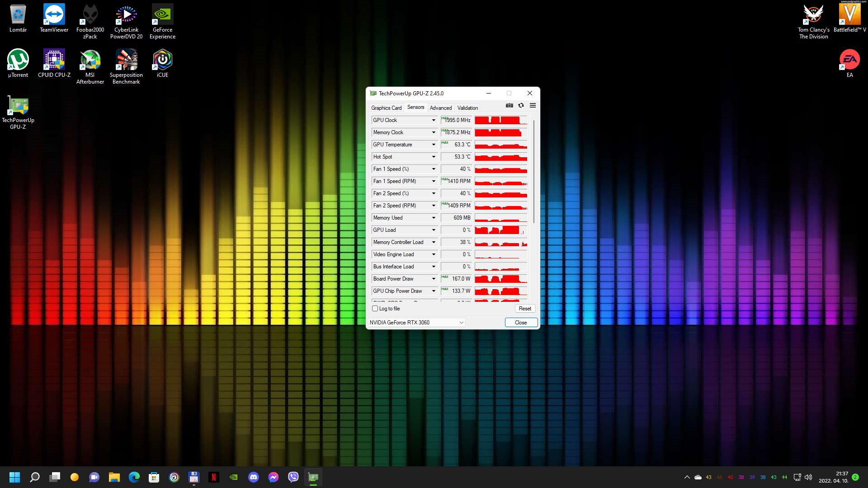Image resolution: width=868 pixels, height=488 pixels.
Task: Click the Board Power Draw value 167.0 W
Action: [x=456, y=279]
